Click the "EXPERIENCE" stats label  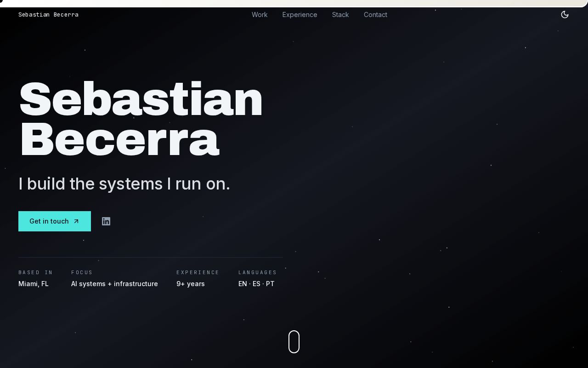click(x=198, y=272)
